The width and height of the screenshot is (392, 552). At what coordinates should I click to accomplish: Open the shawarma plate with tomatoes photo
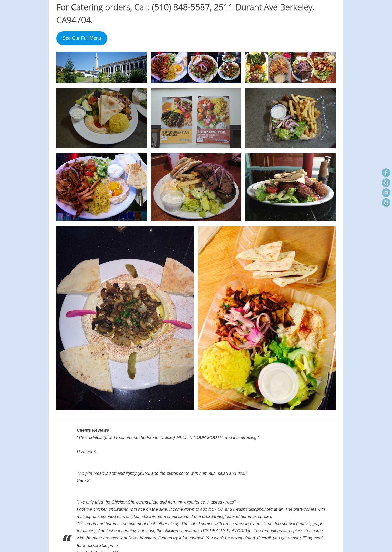click(101, 187)
